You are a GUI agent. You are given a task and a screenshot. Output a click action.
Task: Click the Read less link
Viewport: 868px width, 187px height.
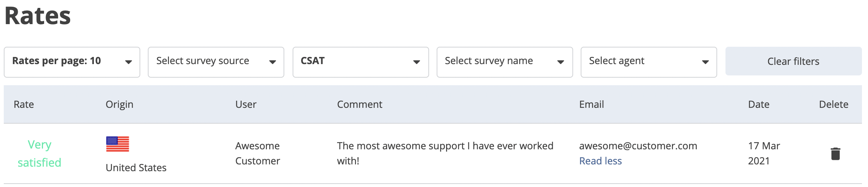tap(600, 161)
